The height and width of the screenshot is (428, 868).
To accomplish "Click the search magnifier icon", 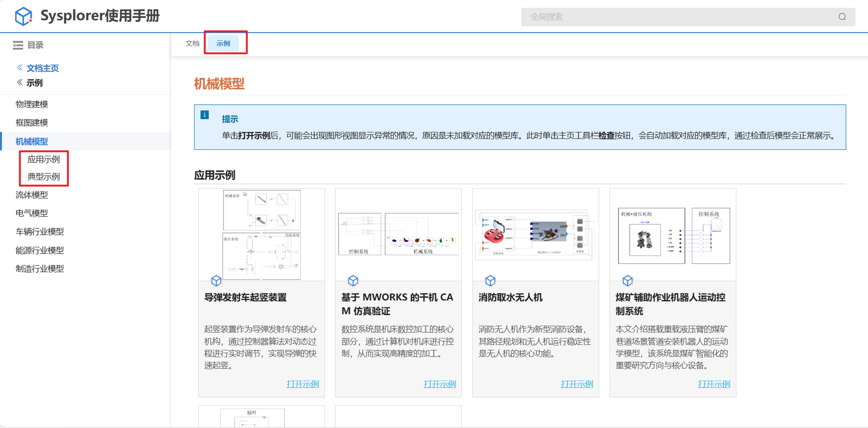I will [842, 17].
